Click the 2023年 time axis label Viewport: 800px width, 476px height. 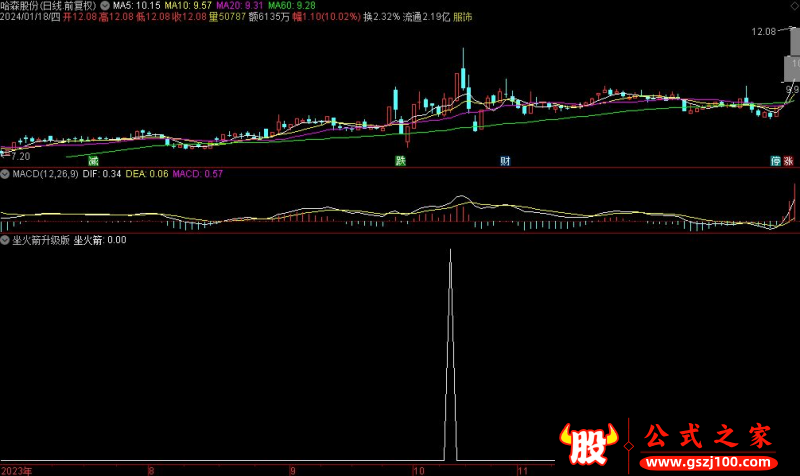[16, 471]
